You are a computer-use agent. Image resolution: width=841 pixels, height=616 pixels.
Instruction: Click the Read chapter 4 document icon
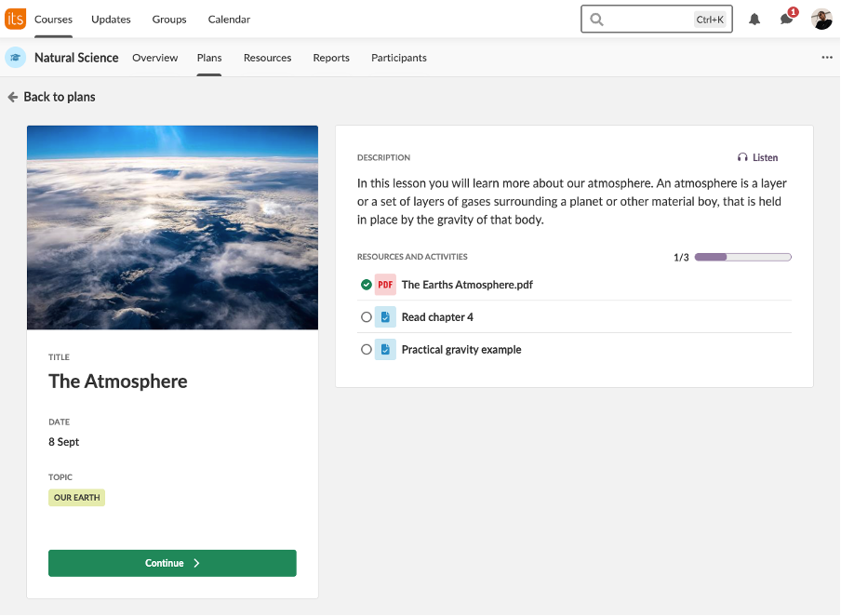click(385, 317)
